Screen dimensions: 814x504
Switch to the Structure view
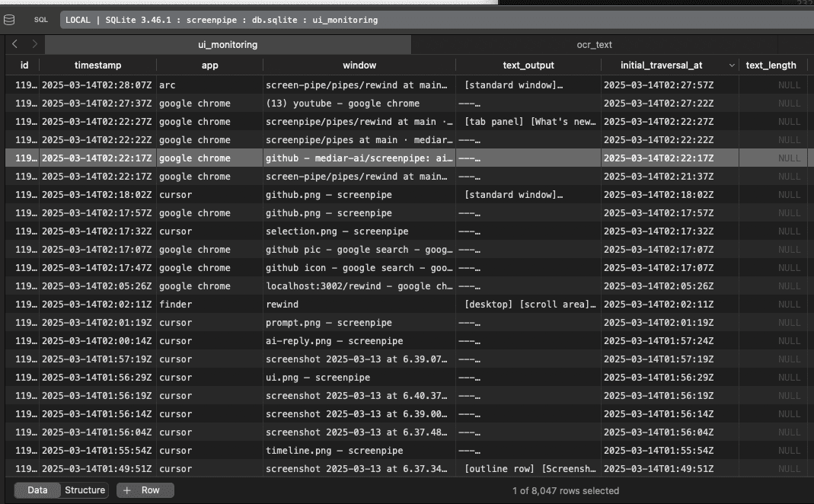85,490
